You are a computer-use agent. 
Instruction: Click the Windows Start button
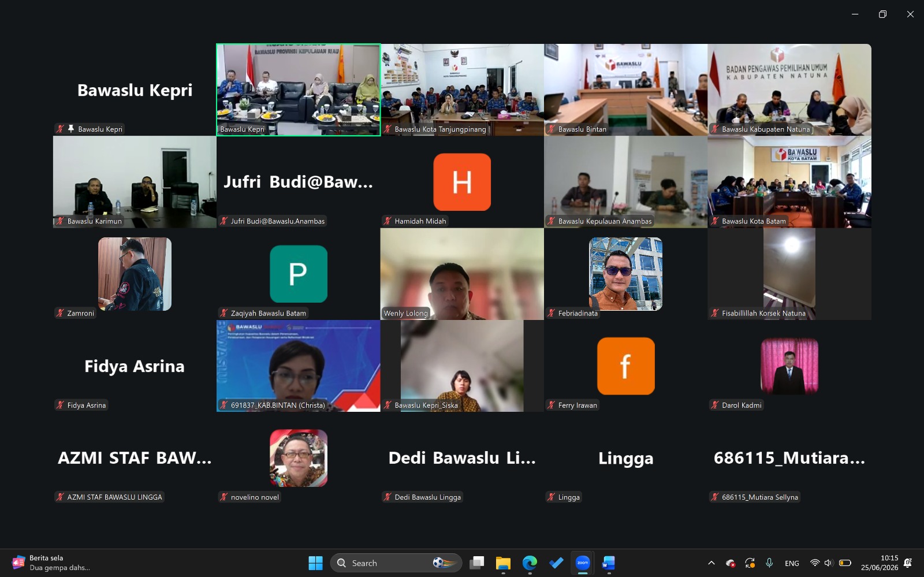click(315, 563)
